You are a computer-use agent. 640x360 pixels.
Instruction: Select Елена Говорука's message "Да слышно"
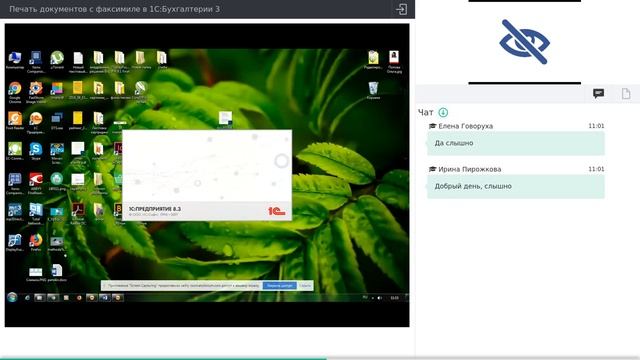point(516,143)
